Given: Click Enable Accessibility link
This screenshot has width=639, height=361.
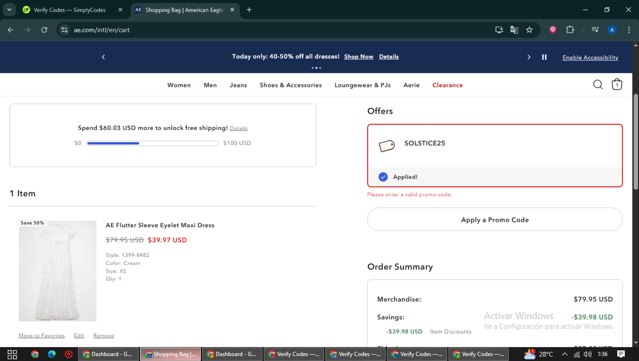Looking at the screenshot, I should pos(590,57).
